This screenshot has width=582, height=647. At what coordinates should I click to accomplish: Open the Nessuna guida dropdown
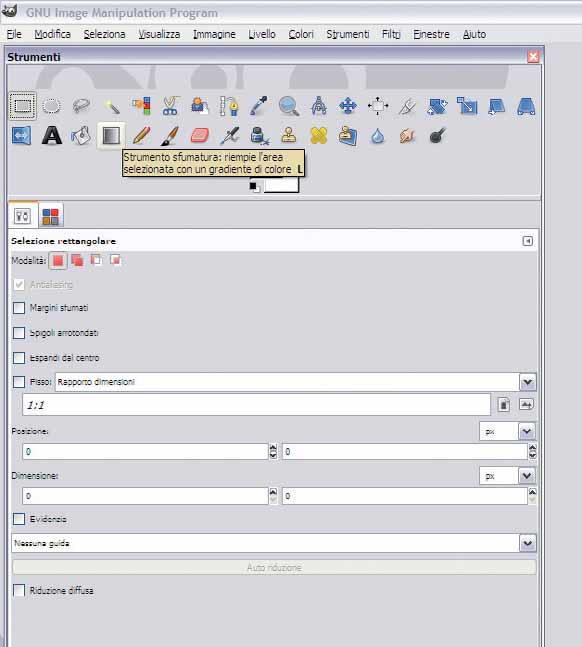[x=274, y=543]
